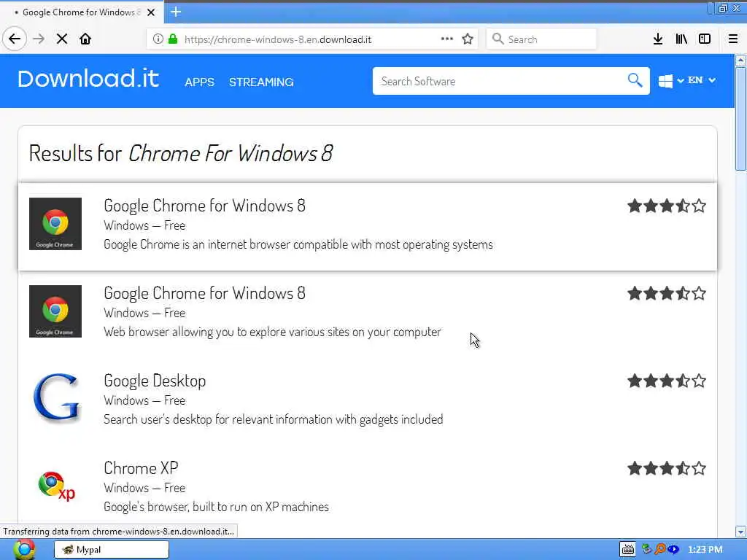Screen dimensions: 747x560
Task: Click the page scrollbar up arrow
Action: click(x=740, y=60)
